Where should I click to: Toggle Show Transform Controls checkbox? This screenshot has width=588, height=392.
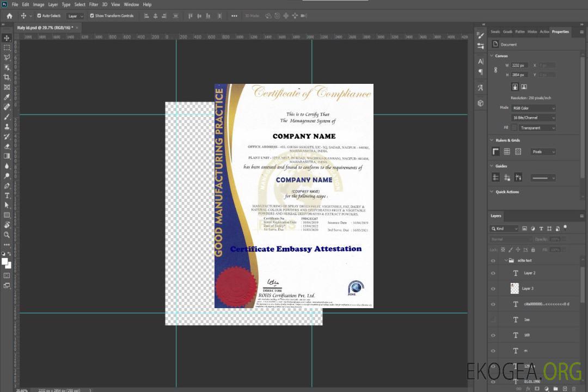pyautogui.click(x=92, y=16)
